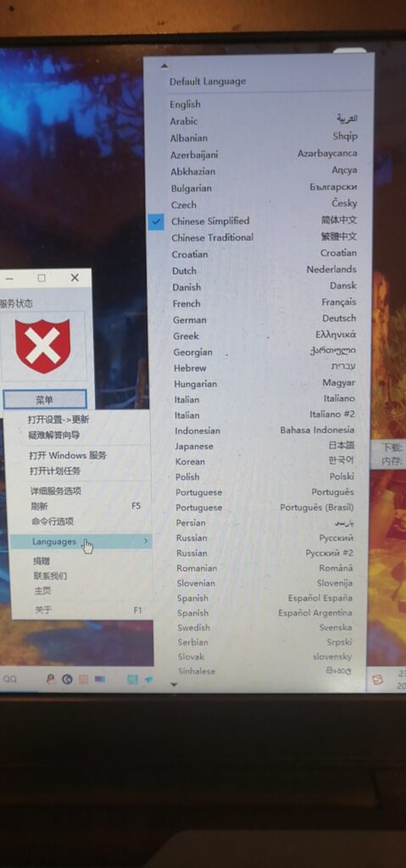This screenshot has height=868, width=406.
Task: Click the 菜单 button
Action: pos(44,399)
